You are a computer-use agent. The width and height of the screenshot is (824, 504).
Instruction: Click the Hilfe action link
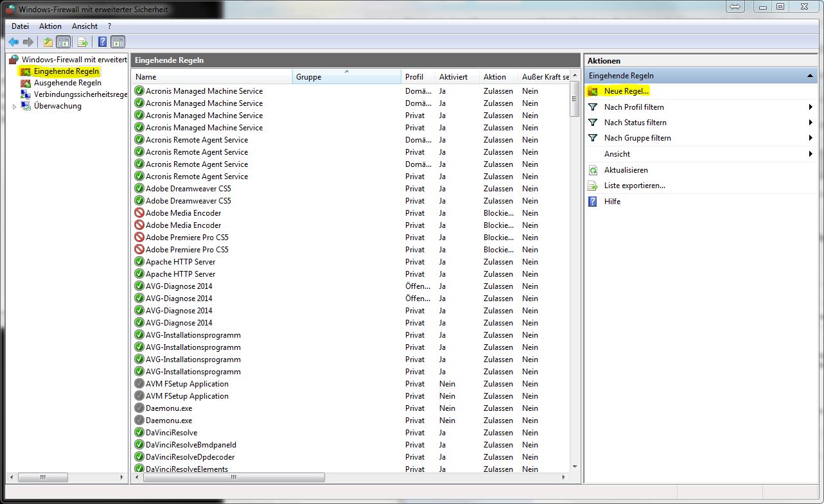(612, 202)
